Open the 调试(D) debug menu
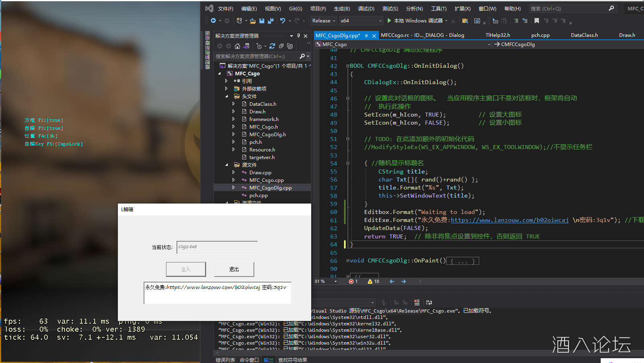644x363 pixels. (x=366, y=8)
